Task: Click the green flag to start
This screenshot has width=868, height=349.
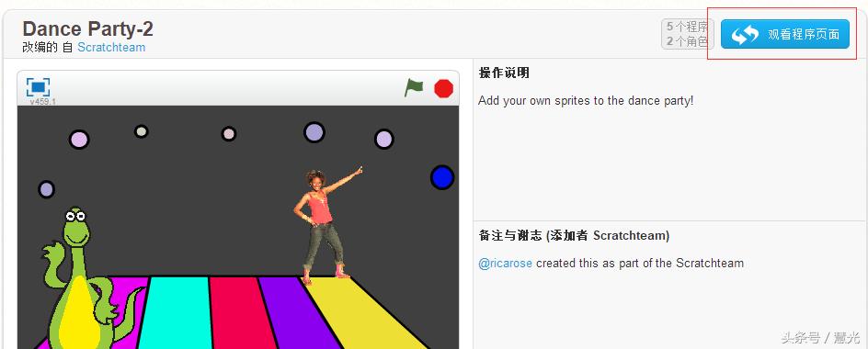Action: tap(414, 87)
